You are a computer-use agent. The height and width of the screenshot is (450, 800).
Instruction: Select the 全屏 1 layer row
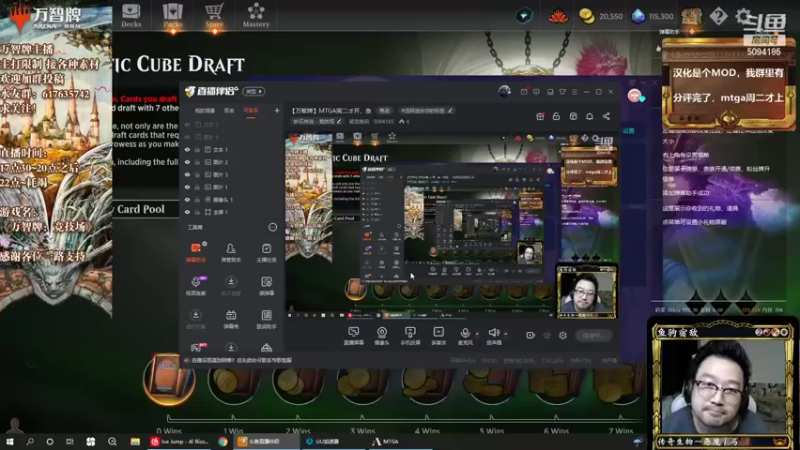[232, 212]
